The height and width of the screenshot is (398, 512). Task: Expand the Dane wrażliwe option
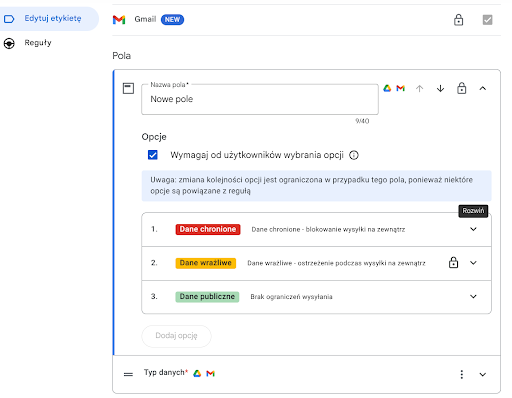point(473,263)
